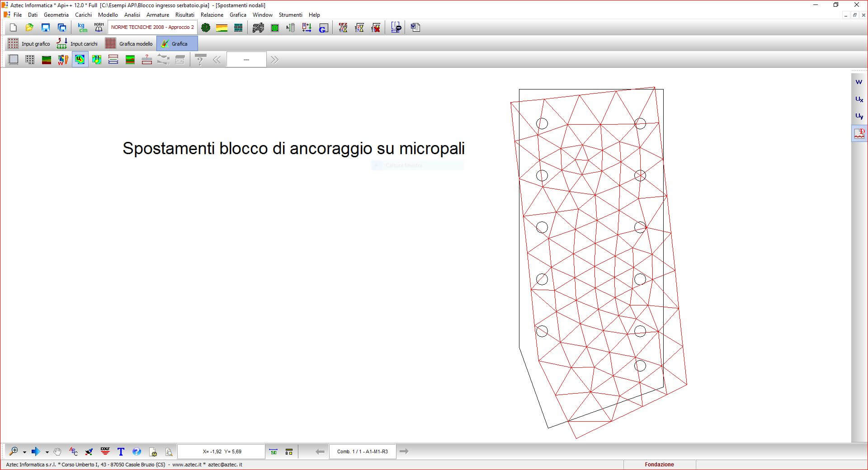Go to next load combination arrow
The height and width of the screenshot is (470, 868).
pyautogui.click(x=404, y=451)
